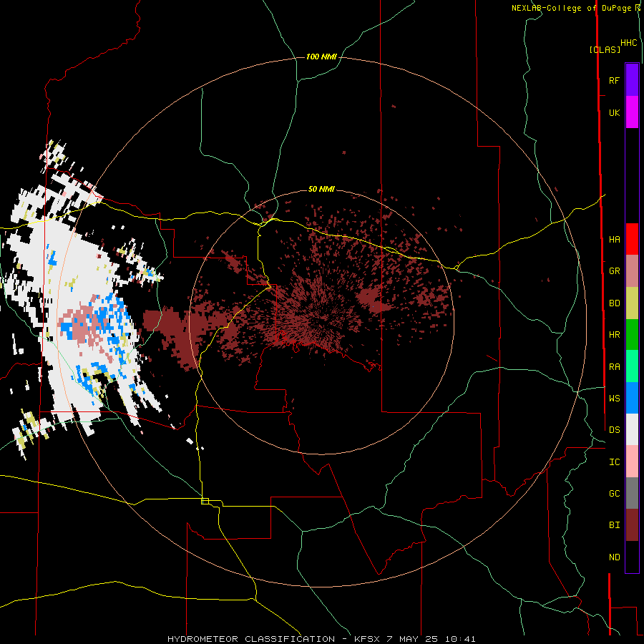Click the HR legend label
This screenshot has width=644, height=644.
point(614,335)
